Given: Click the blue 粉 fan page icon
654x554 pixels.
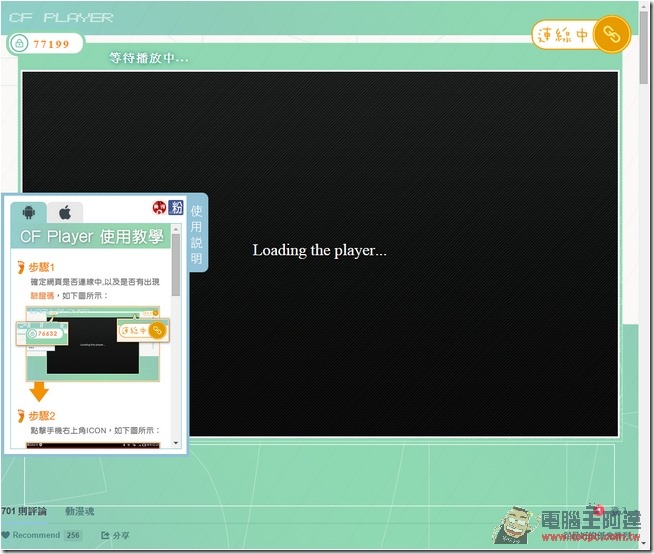Looking at the screenshot, I should 176,208.
